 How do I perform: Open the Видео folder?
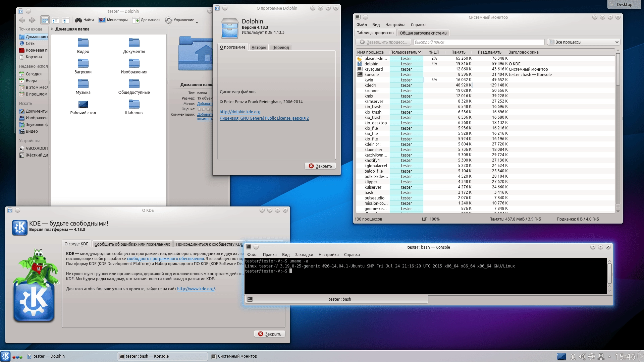(x=83, y=46)
